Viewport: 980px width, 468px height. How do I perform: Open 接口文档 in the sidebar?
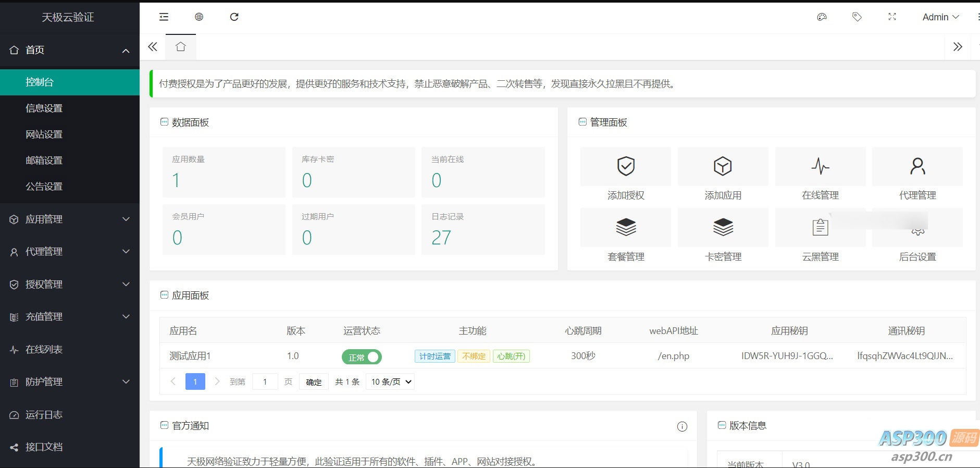[x=44, y=447]
